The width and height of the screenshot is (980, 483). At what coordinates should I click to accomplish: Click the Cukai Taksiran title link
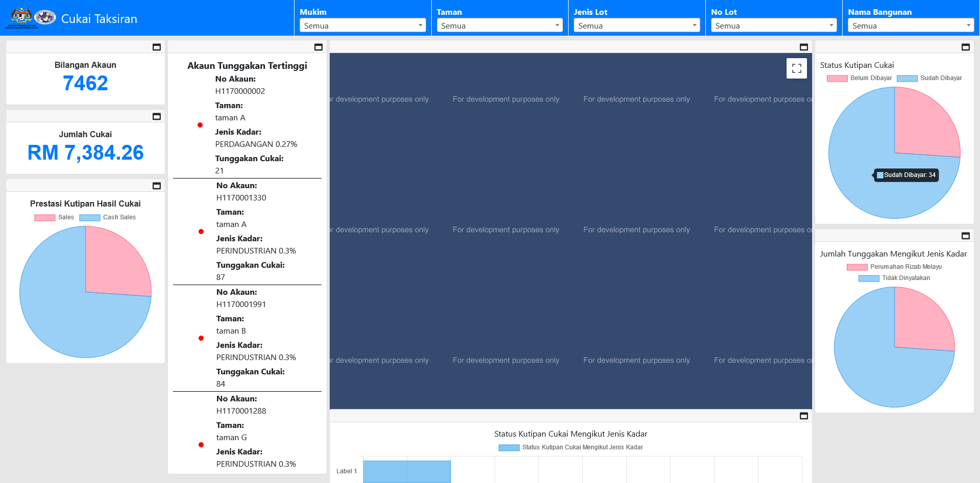click(99, 19)
